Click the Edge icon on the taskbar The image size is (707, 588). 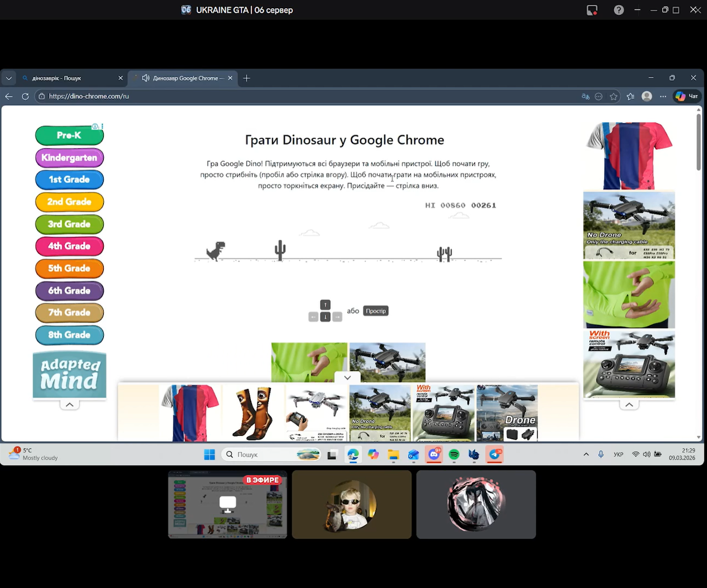[x=352, y=455]
